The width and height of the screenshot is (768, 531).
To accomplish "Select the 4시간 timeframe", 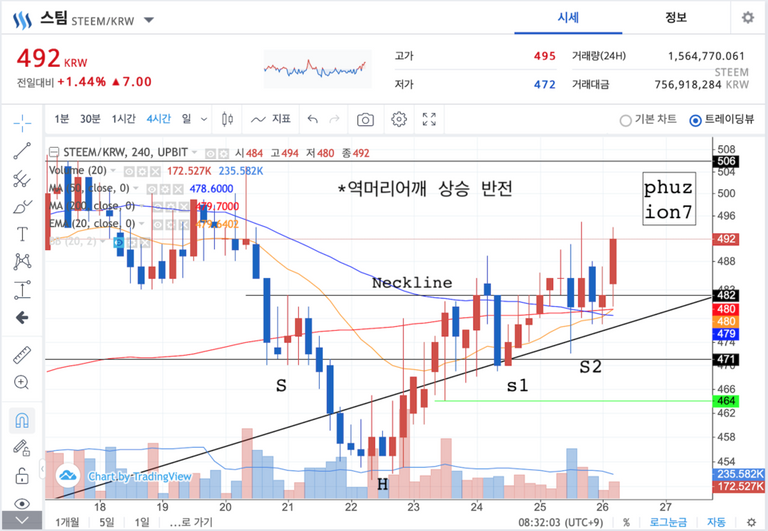I will [x=159, y=119].
